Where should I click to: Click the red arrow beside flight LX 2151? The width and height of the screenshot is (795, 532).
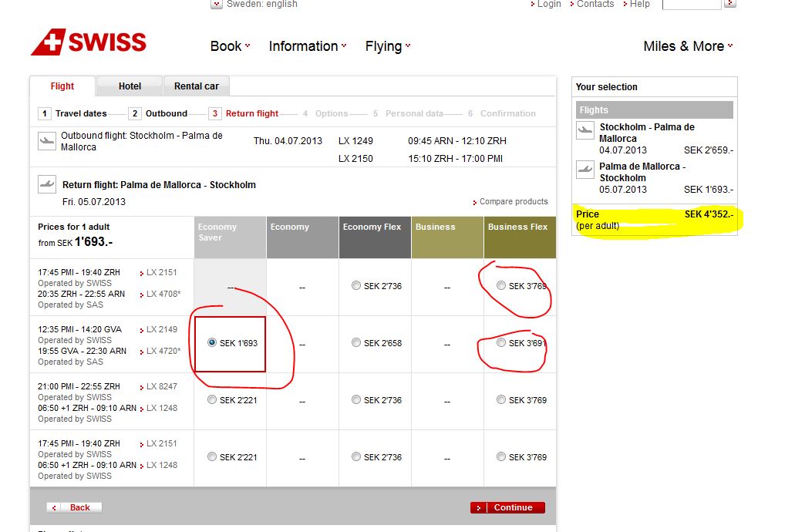point(142,272)
